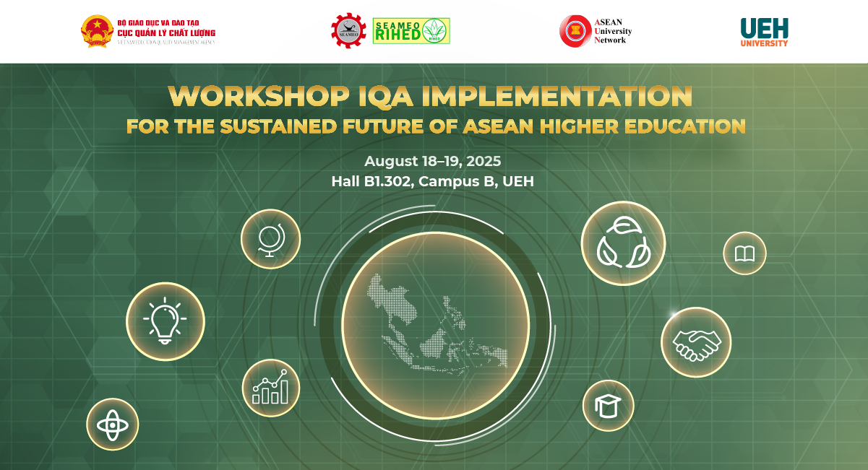Click the Workshop IQA Implementation title
Screen dimensions: 868x470
click(x=431, y=96)
